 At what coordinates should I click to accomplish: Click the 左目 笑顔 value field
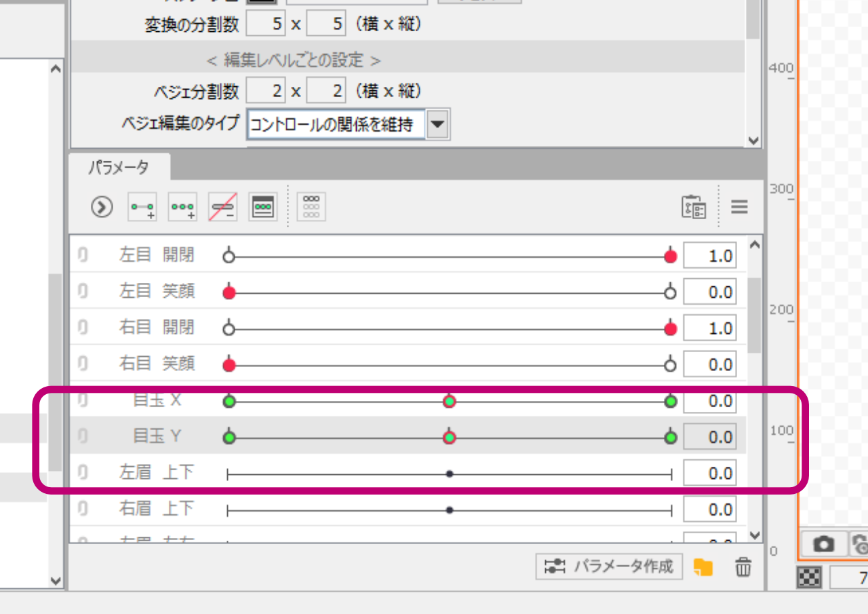[710, 292]
